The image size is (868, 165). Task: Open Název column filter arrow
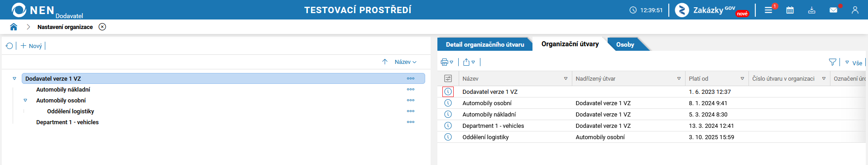tap(566, 78)
